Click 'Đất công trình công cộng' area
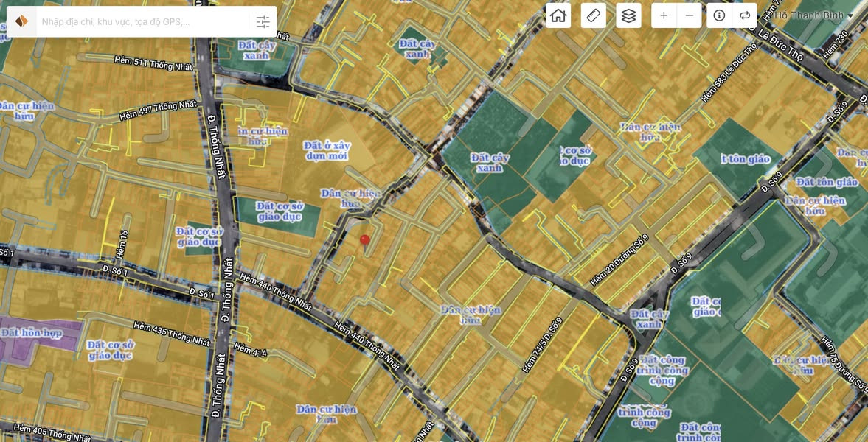The width and height of the screenshot is (868, 442). 662,370
